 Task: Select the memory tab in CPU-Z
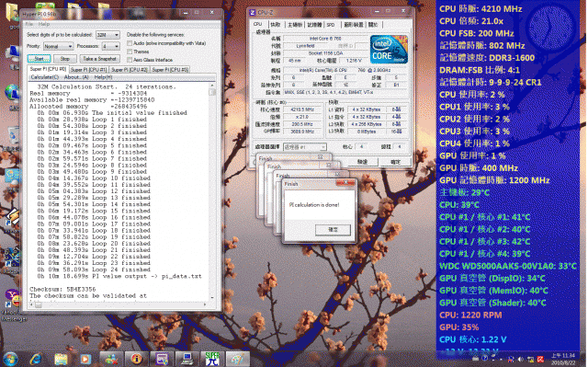(314, 25)
